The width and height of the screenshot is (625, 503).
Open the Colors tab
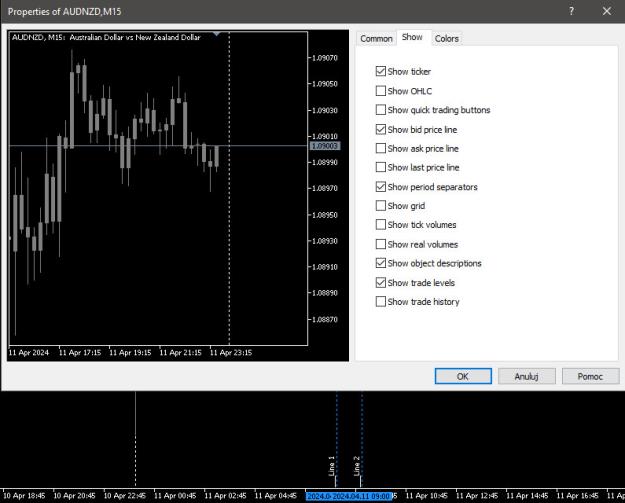446,39
